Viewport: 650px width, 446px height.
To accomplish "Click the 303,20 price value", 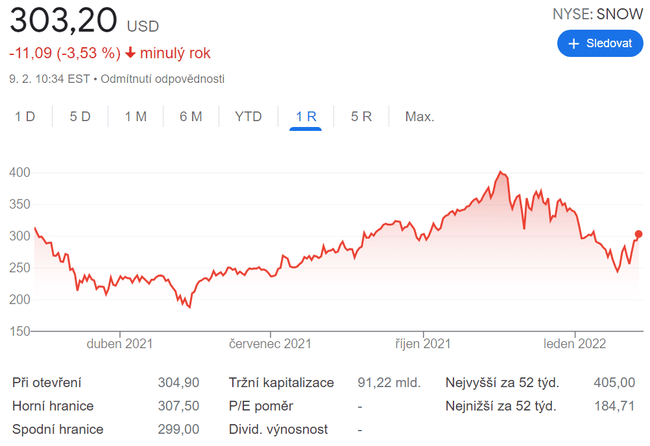I will [63, 20].
